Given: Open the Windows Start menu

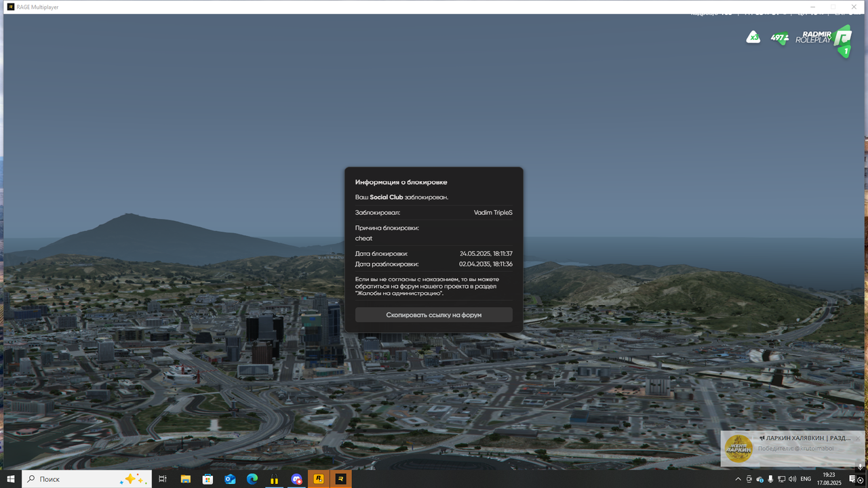Looking at the screenshot, I should pos(11,479).
